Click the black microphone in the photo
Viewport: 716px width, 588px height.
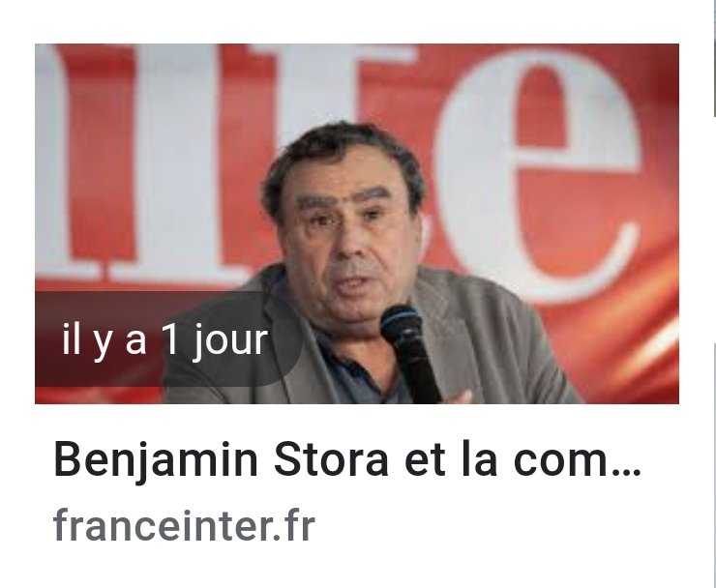(409, 354)
